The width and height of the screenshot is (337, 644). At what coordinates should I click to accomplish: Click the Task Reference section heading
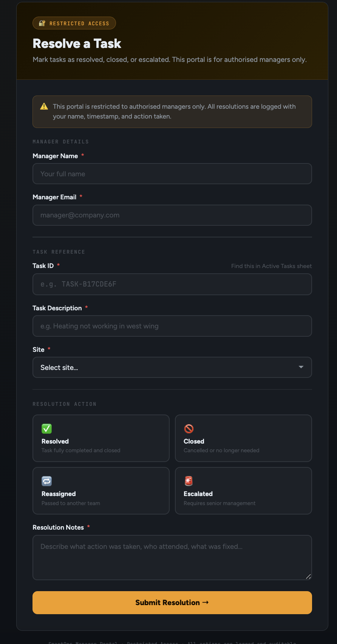[59, 252]
